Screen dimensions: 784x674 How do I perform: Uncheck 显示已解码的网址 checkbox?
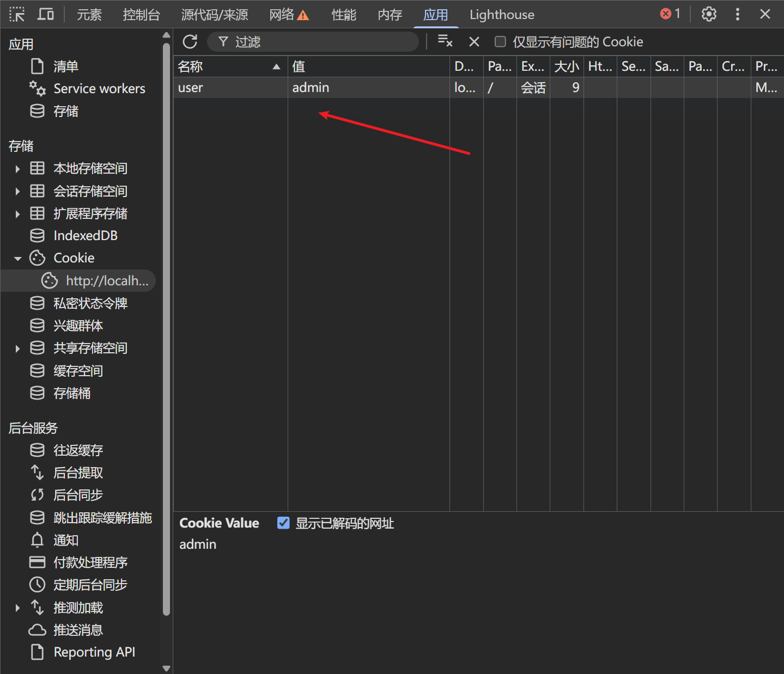coord(283,523)
